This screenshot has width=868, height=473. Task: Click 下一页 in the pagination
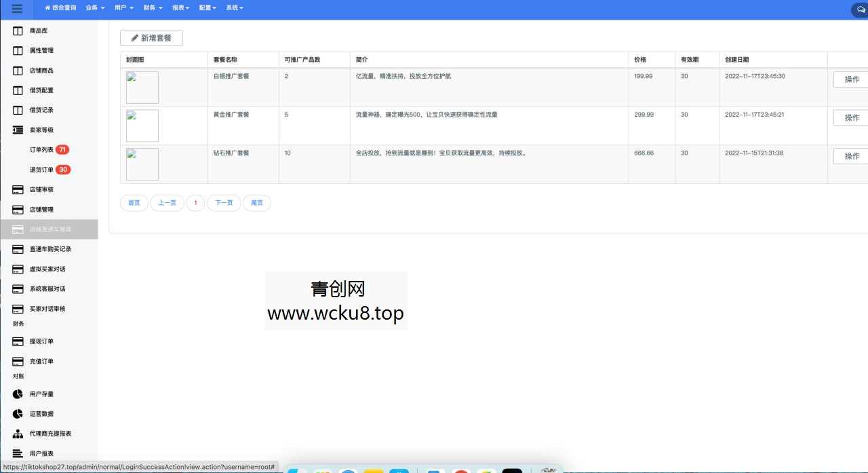[x=224, y=202]
